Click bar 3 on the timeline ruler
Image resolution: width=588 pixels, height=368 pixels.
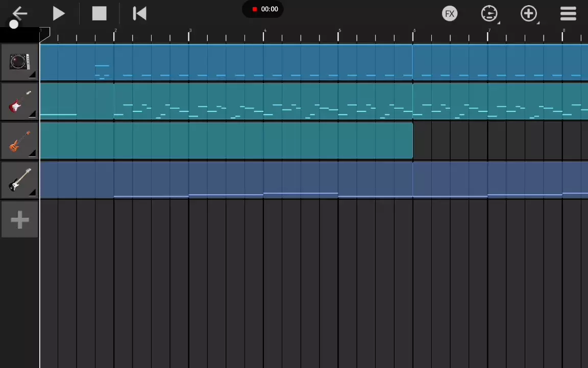coord(190,35)
